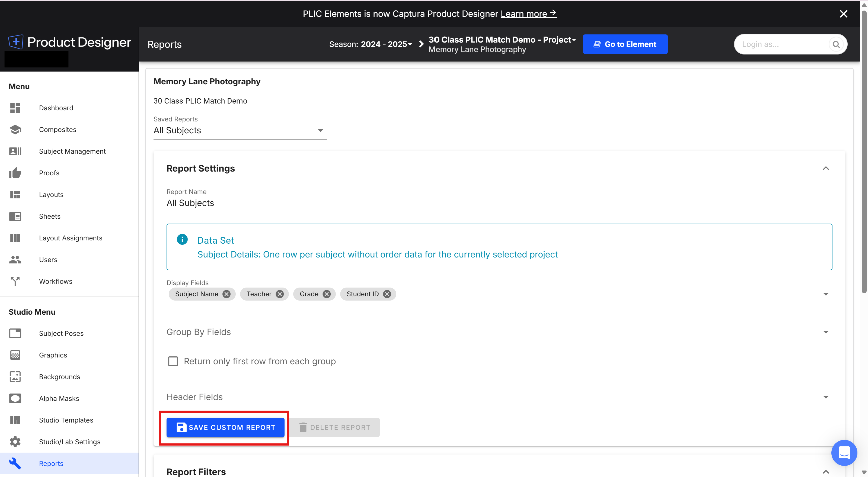Screen dimensions: 868x477
Task: Toggle Return only first row from each group
Action: click(x=173, y=361)
